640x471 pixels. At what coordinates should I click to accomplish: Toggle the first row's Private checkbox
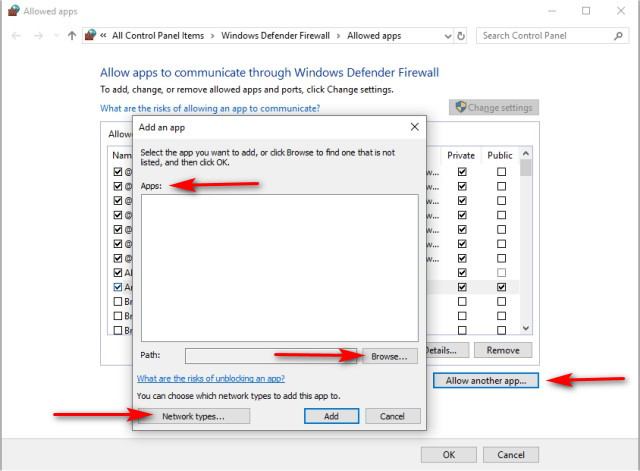pos(462,172)
